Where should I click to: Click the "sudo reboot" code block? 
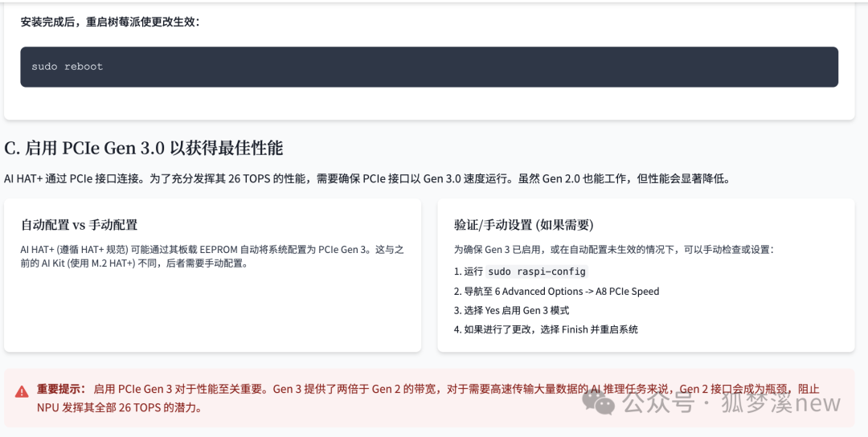(429, 67)
